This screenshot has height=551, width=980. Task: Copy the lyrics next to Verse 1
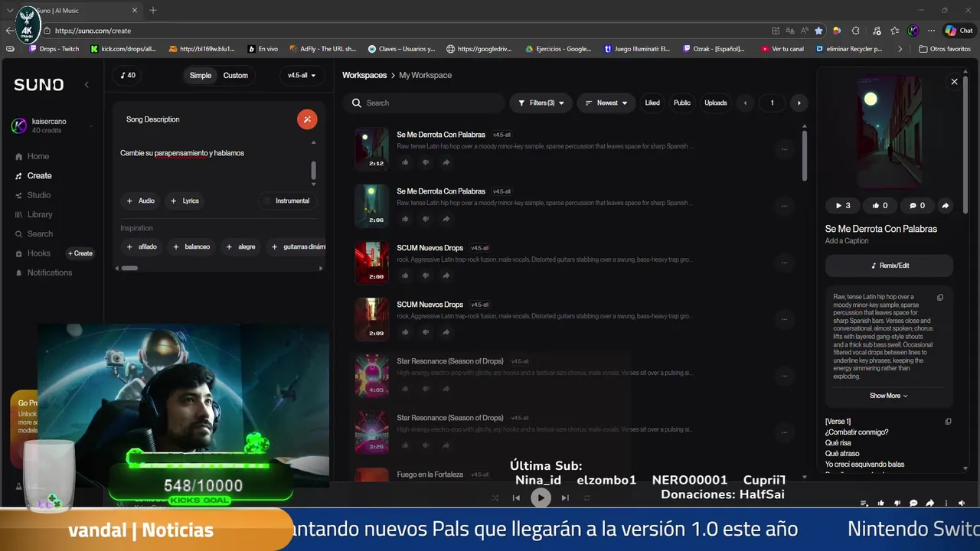click(949, 422)
